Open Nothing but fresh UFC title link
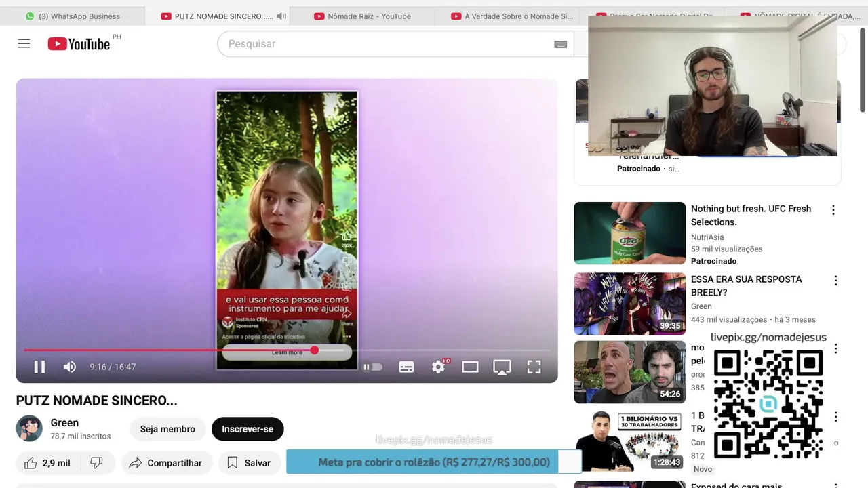This screenshot has width=868, height=488. point(751,216)
